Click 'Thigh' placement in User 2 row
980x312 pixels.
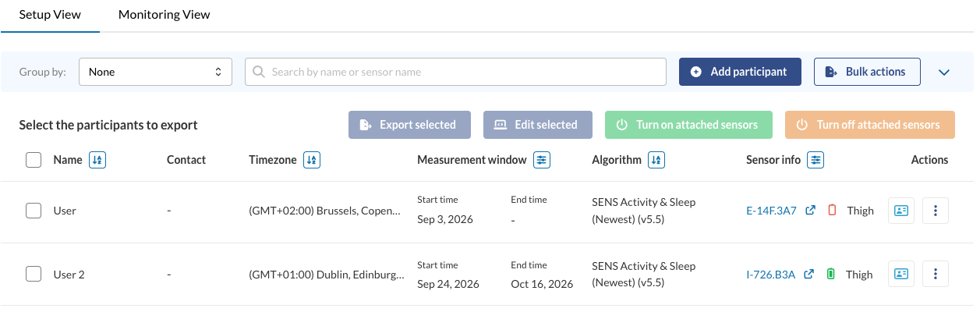[x=859, y=275]
